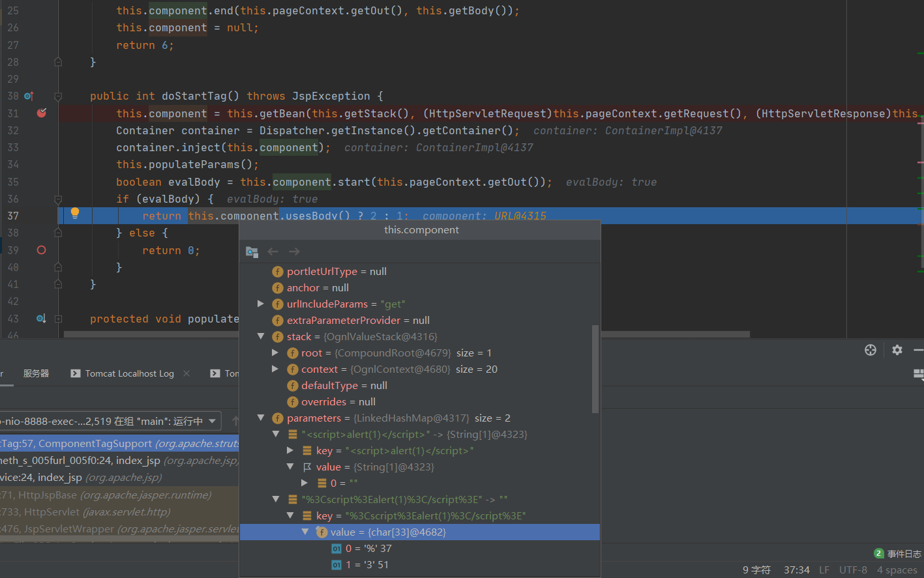Click primitive icon beside 0 = '%' 37
924x578 pixels.
coord(336,548)
